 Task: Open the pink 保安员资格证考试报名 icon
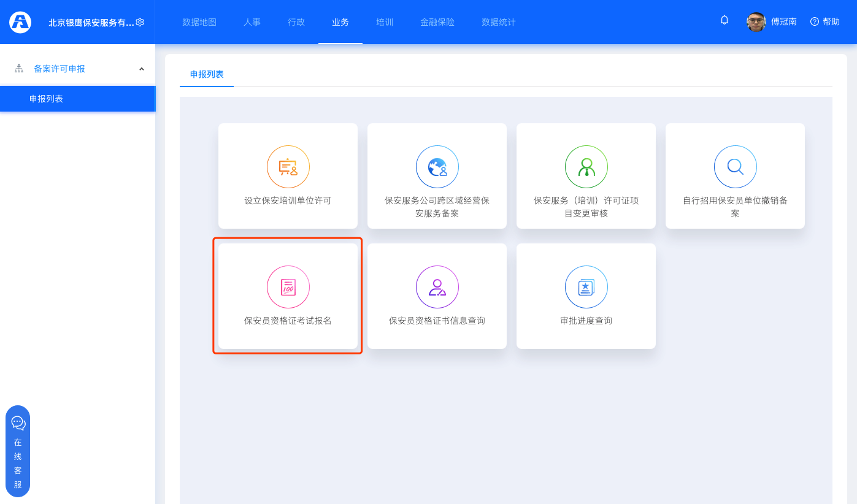tap(288, 287)
